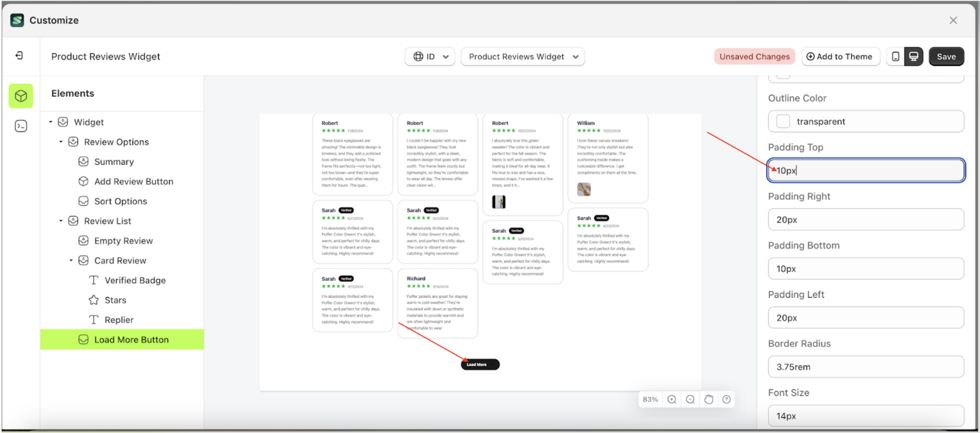Click the Add to Theme button
980x433 pixels.
841,56
